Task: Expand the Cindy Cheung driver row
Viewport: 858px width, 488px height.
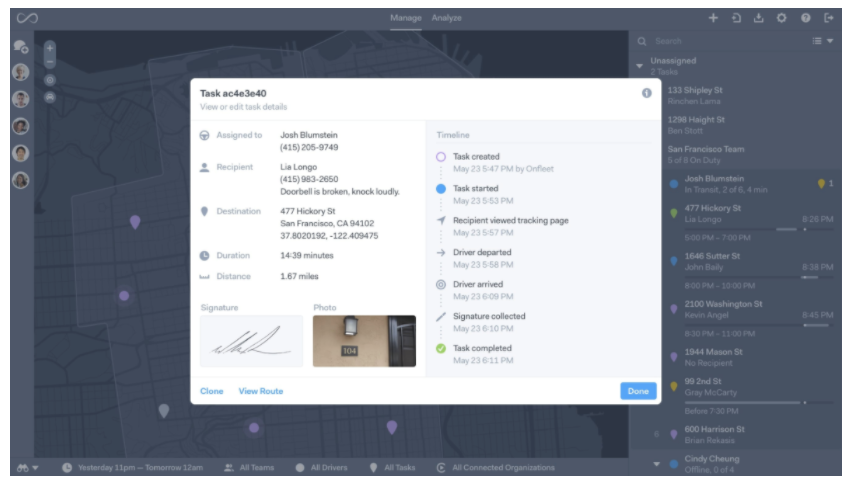Action: pos(656,464)
